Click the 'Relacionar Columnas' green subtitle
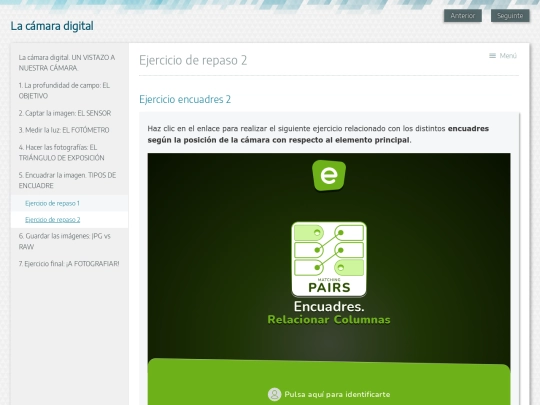 329,320
